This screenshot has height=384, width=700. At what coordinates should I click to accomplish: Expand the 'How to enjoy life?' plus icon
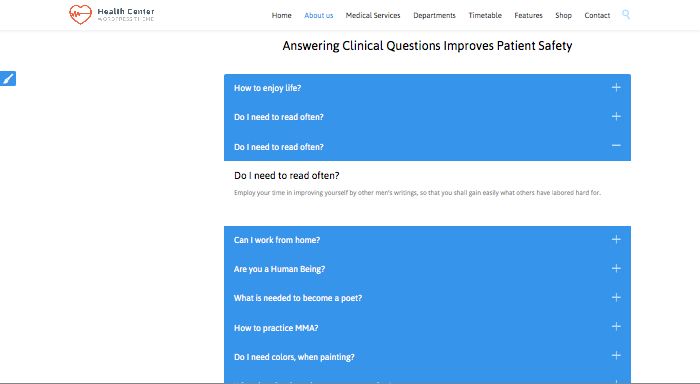coord(616,88)
